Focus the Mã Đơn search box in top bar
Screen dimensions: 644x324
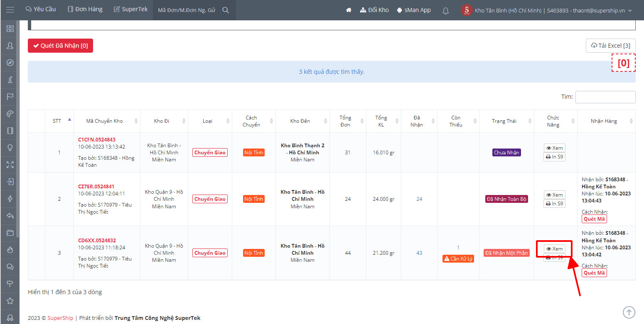pos(187,10)
